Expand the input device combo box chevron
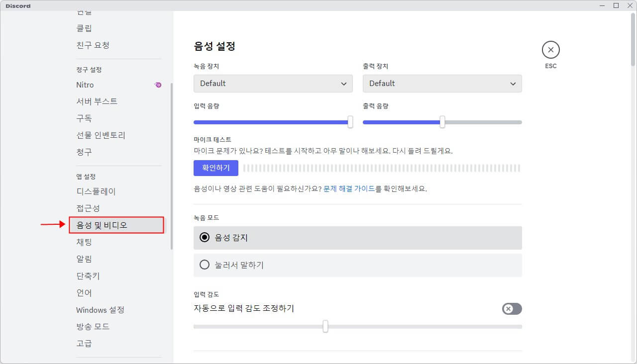637x364 pixels. point(344,84)
